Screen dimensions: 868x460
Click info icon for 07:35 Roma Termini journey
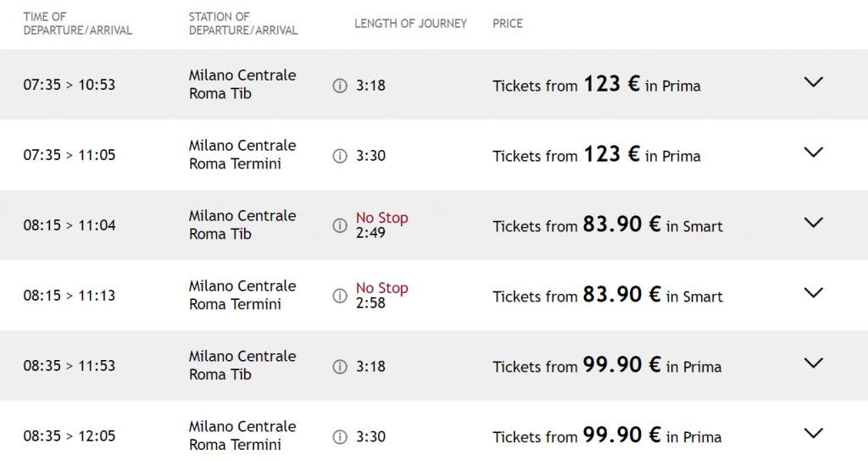340,156
